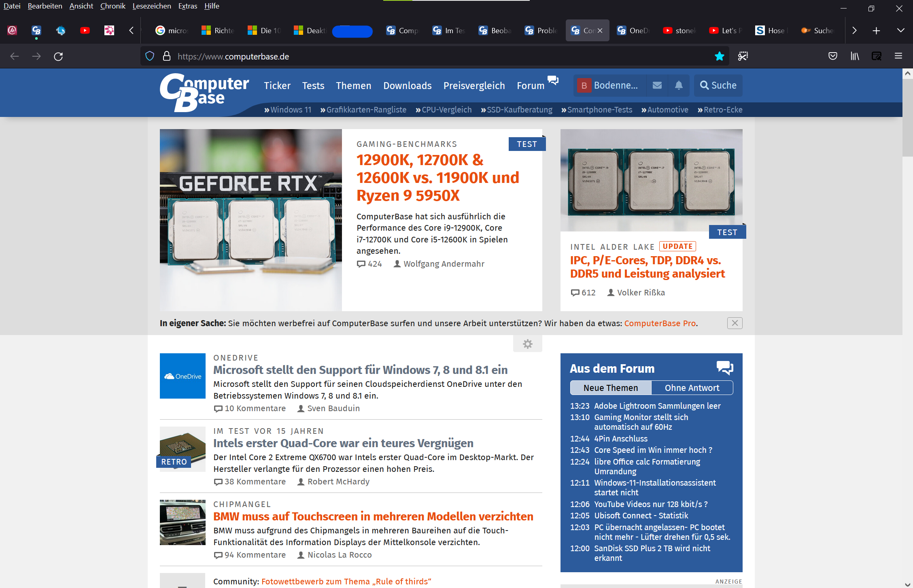Click the page vertical scrollbar thumb
The image size is (913, 588).
tap(907, 117)
